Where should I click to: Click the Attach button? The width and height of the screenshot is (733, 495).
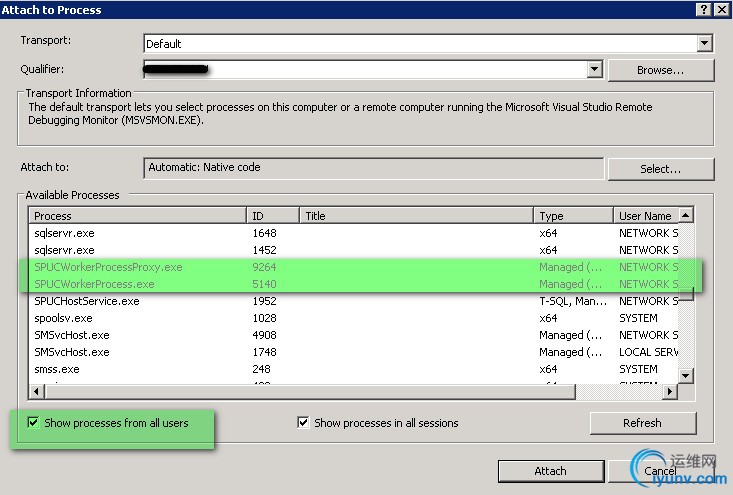coord(551,471)
